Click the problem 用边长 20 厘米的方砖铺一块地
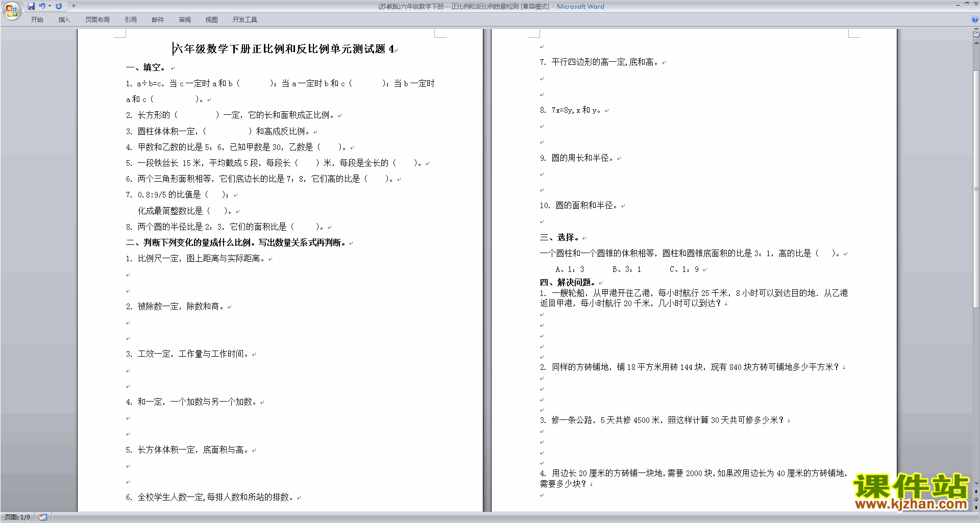The height and width of the screenshot is (523, 980). [x=694, y=479]
